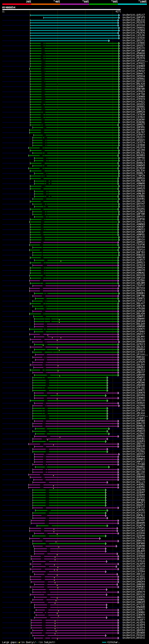Click the orange ~40% identity legend bar
149x644 pixels.
tap(46, 4)
